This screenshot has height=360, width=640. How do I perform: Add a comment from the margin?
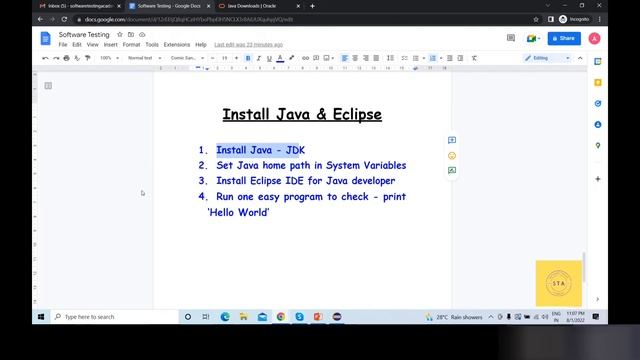pos(452,140)
